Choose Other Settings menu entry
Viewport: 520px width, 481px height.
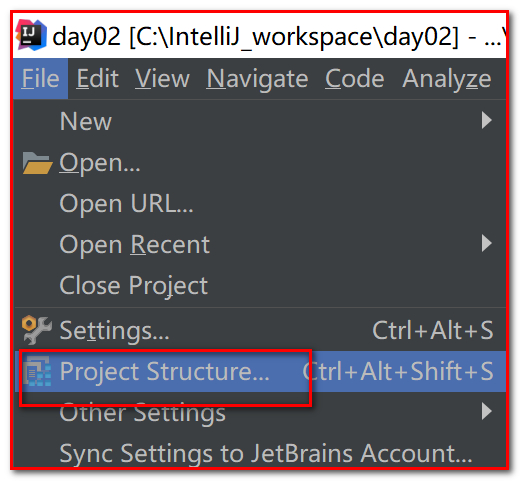click(x=260, y=412)
